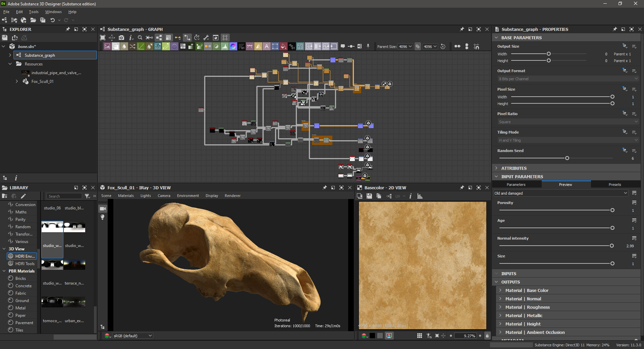The image size is (644, 349).
Task: Open the histogram icon in 2D view toolbar
Action: [x=420, y=196]
